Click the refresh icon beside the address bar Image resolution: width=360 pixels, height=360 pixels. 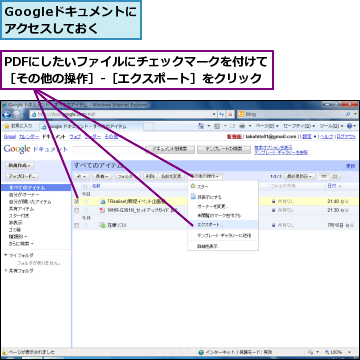222,114
